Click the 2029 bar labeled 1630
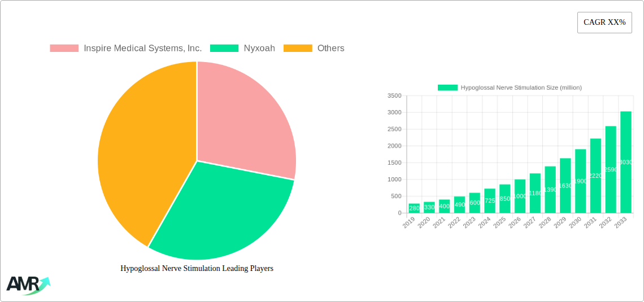 pyautogui.click(x=565, y=186)
